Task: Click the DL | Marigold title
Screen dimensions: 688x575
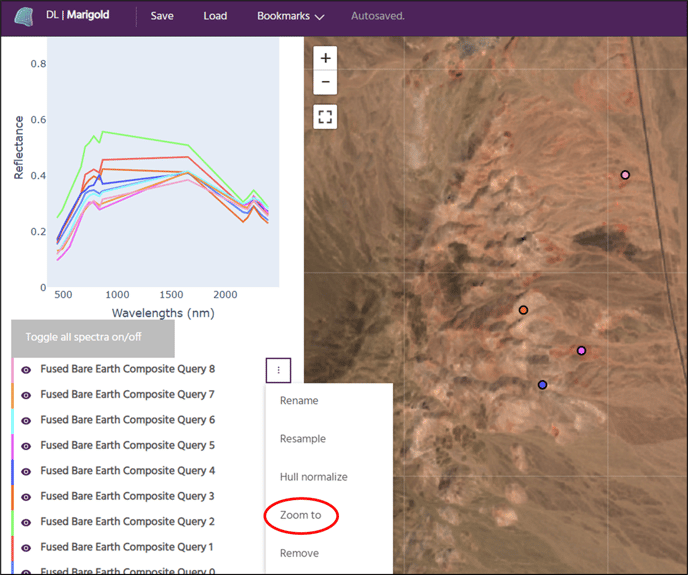Action: [78, 15]
